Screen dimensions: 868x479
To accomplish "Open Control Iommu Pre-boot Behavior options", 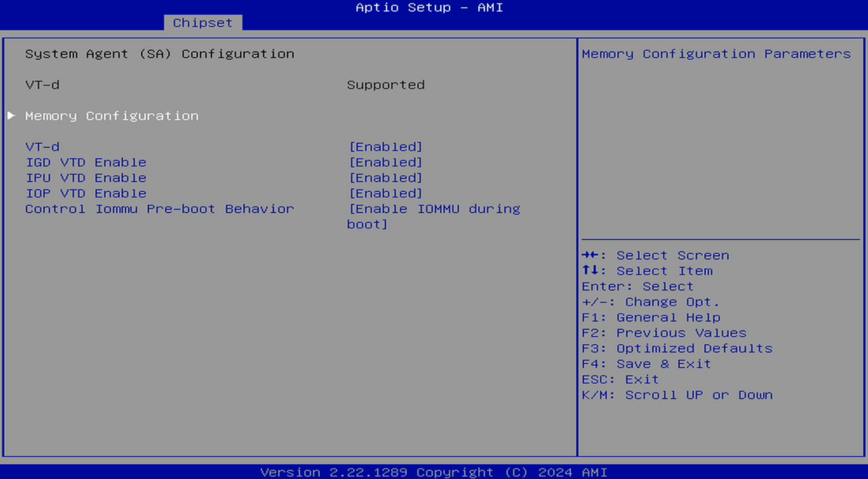I will (434, 209).
